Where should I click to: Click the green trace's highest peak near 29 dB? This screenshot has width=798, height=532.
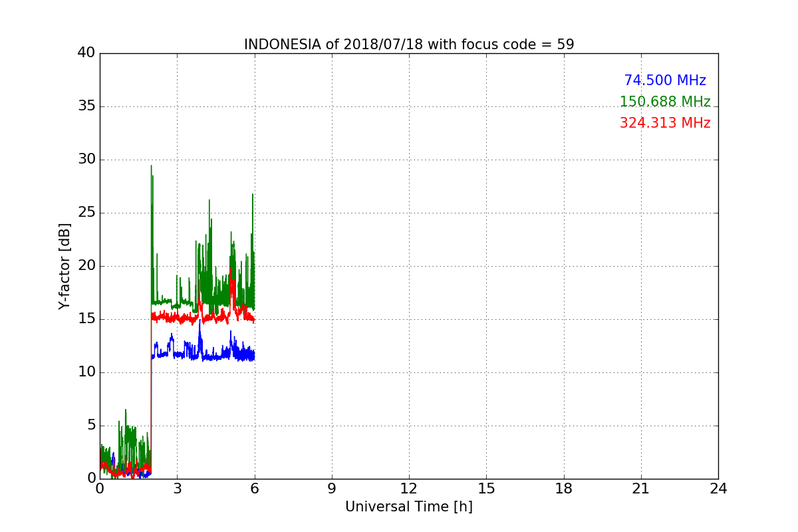pyautogui.click(x=152, y=166)
